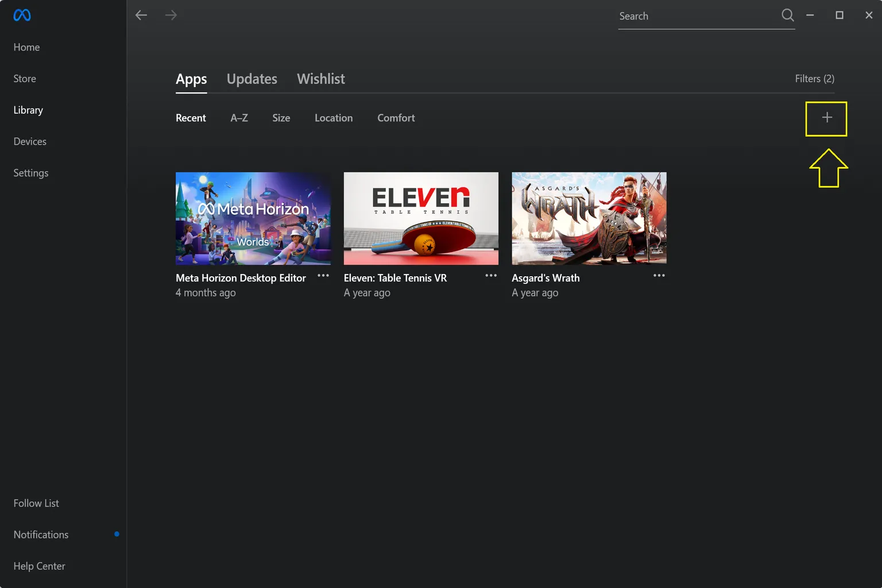Sort apps by Location
The height and width of the screenshot is (588, 882).
coord(334,118)
